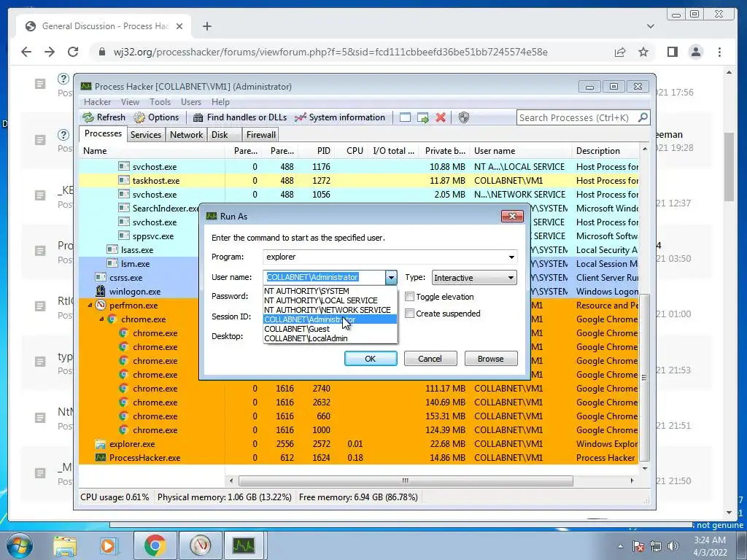Open Windows Start button
Image resolution: width=747 pixels, height=560 pixels.
coord(19,545)
